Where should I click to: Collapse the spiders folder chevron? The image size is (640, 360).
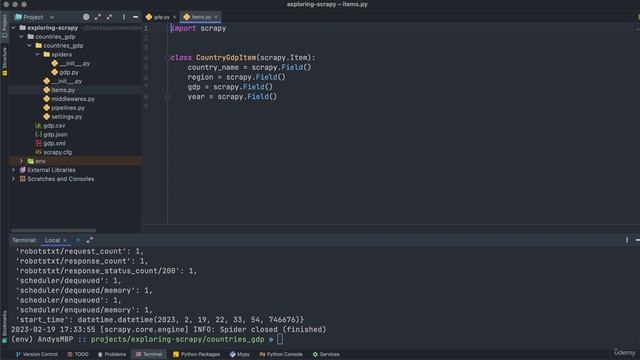point(38,54)
